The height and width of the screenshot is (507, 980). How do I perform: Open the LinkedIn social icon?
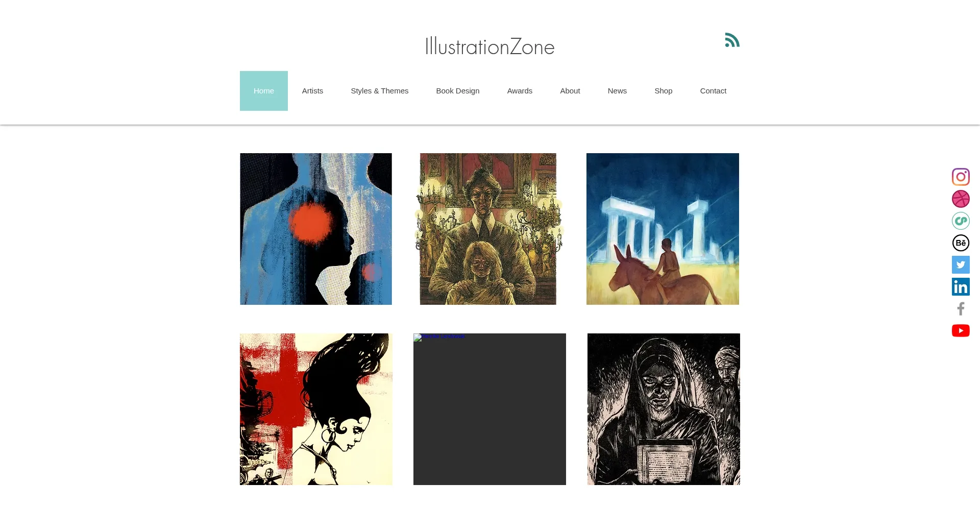point(961,286)
